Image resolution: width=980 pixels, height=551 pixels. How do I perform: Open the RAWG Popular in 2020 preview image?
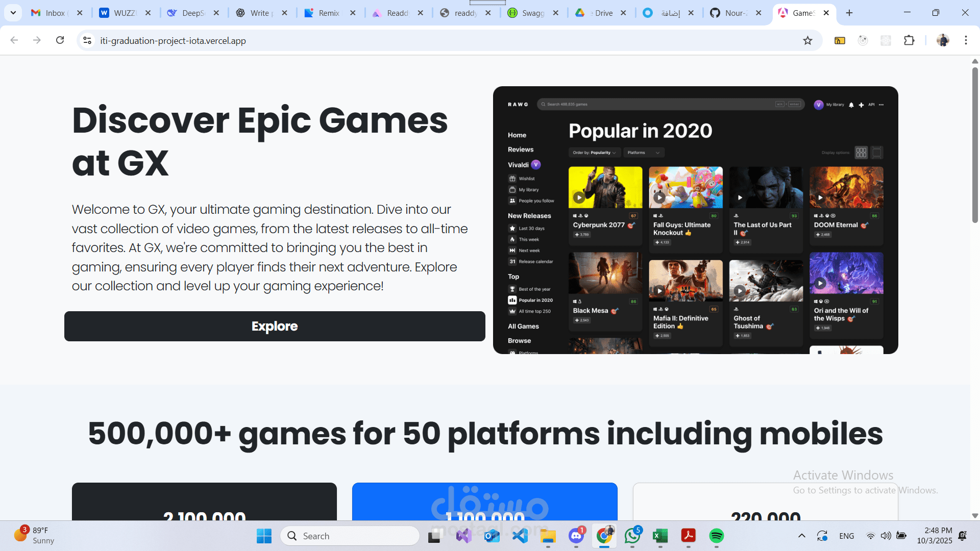click(695, 220)
